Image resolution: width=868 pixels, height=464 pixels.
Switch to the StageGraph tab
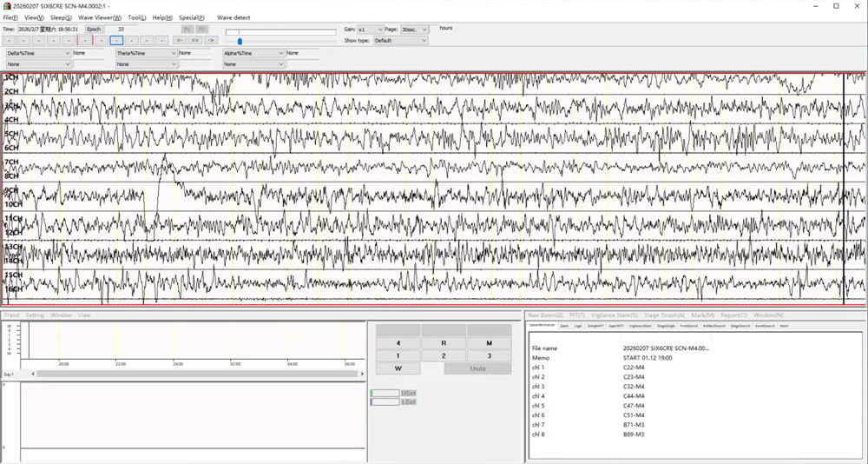(666, 325)
